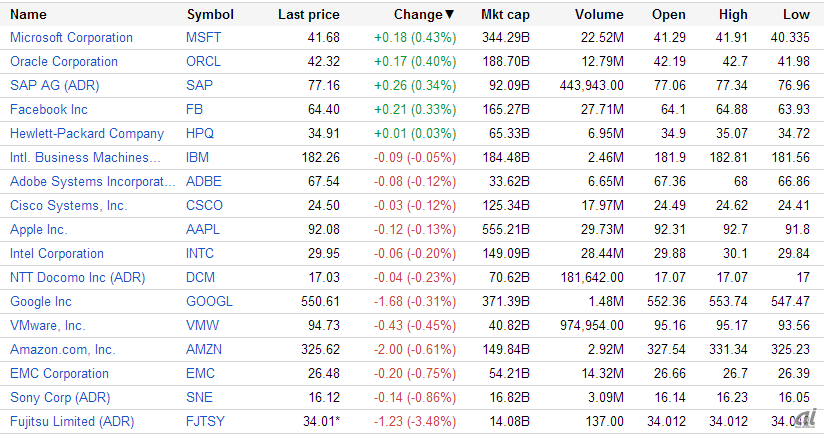Open the VMware, Inc. link
Viewport: 824px width, 436px height.
[x=48, y=326]
